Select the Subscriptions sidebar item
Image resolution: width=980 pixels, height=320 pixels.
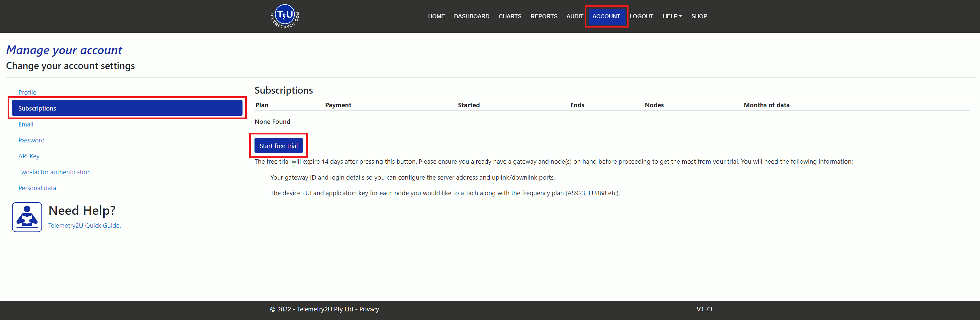pos(127,108)
